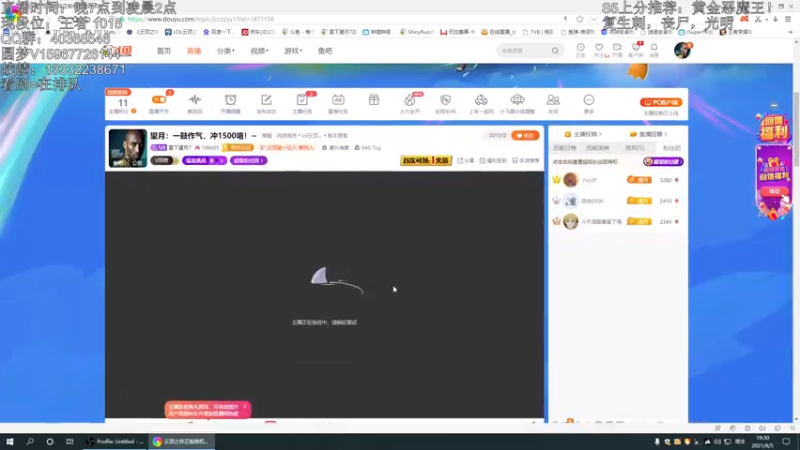Click the orange heart follow button
This screenshot has height=450, width=800.
click(x=525, y=135)
